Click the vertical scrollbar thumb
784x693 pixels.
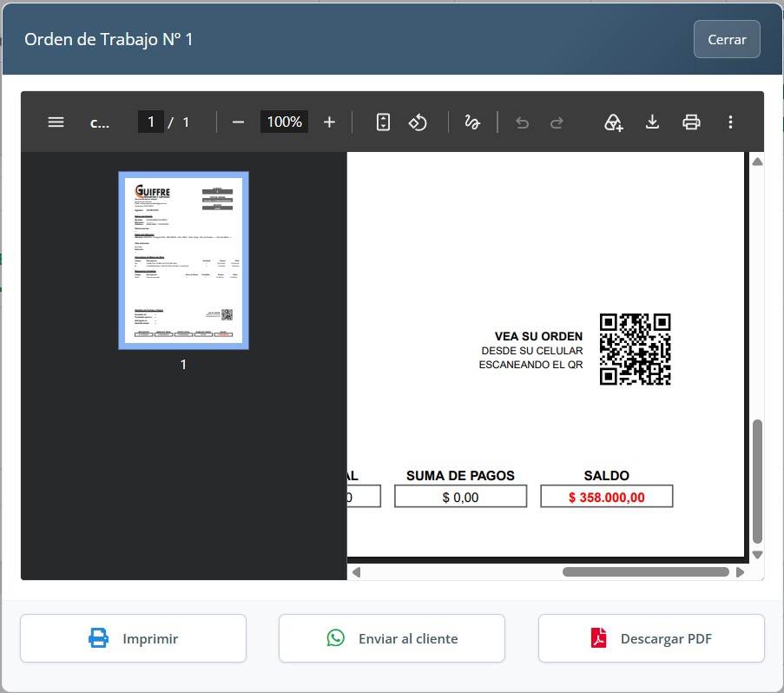757,481
